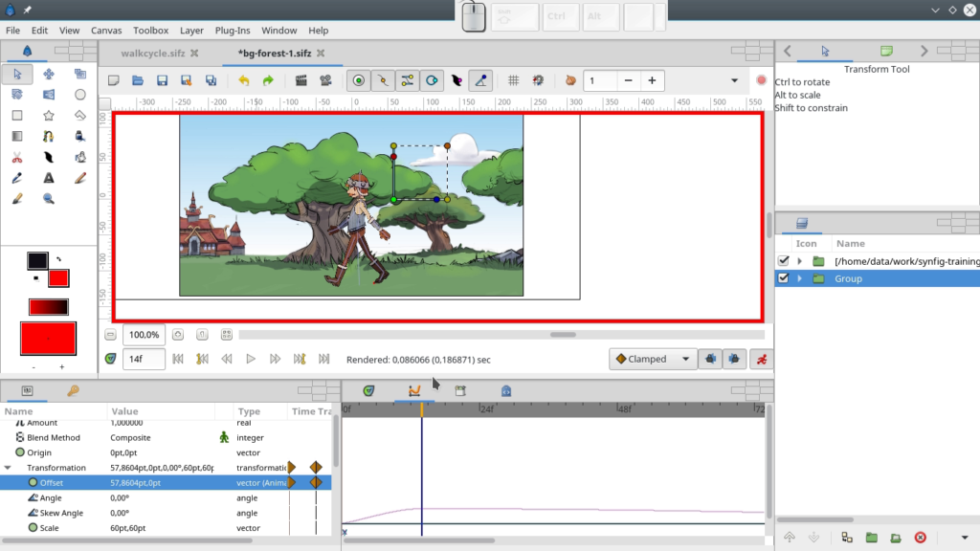
Task: Click the plus button to increase onion skins
Action: [651, 81]
